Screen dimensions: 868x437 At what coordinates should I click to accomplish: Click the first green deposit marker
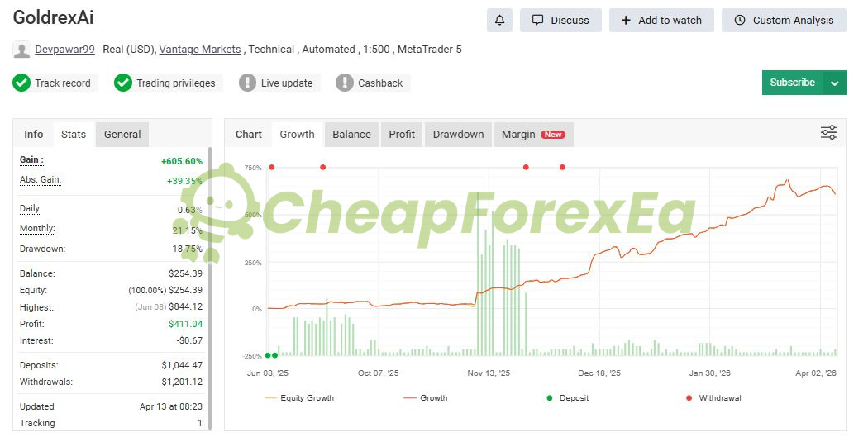(x=268, y=356)
